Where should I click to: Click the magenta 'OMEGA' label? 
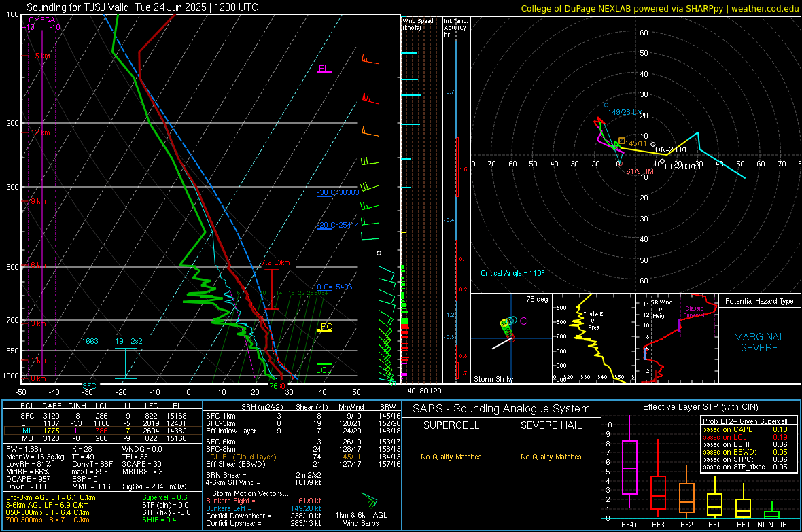(42, 20)
